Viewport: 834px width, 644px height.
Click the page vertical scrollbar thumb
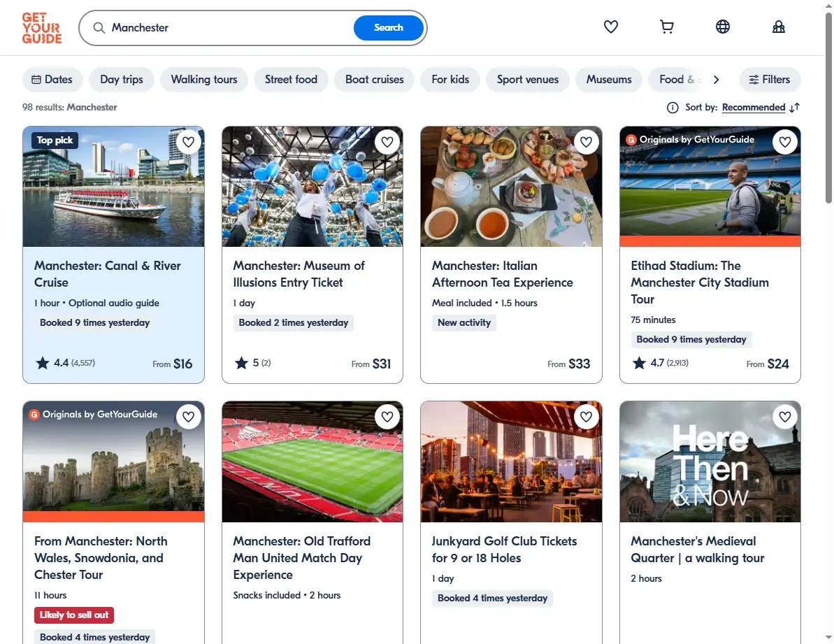[x=828, y=108]
